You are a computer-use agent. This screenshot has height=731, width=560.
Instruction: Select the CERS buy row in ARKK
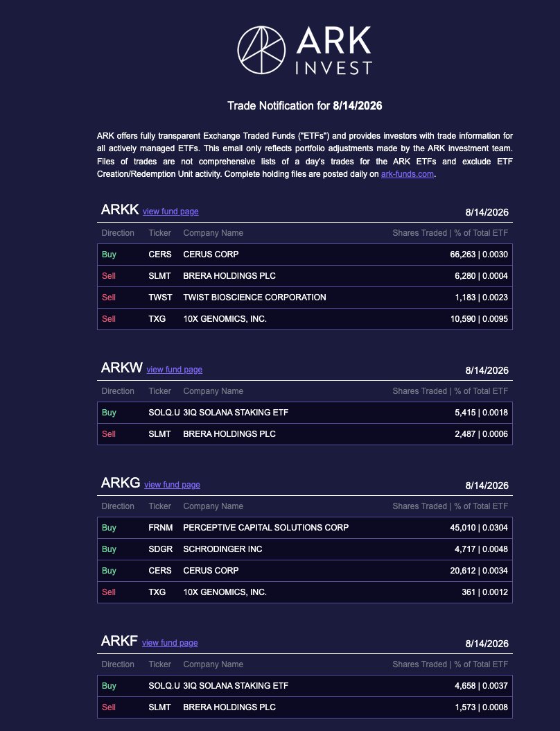(x=305, y=255)
